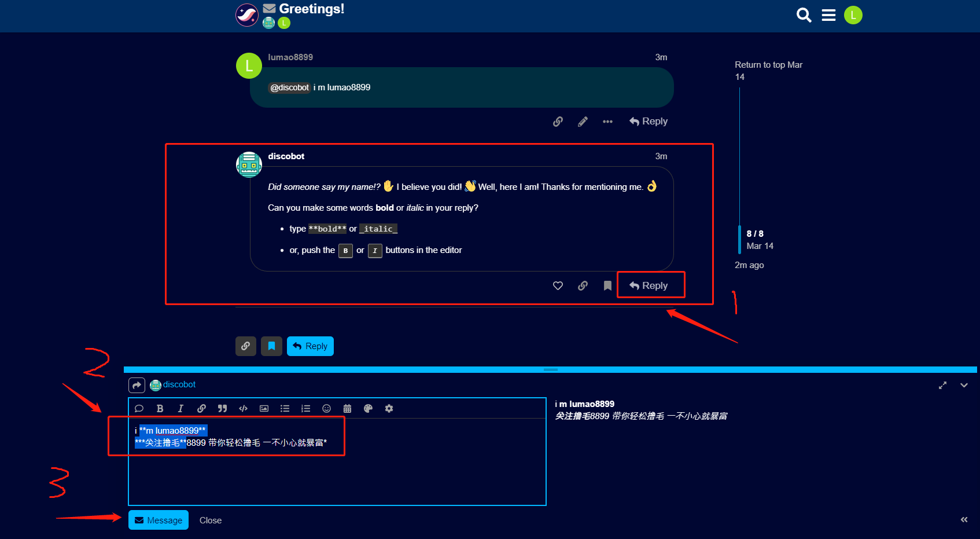Click the Bold button in editor toolbar
Viewport: 980px width, 539px height.
[x=160, y=408]
